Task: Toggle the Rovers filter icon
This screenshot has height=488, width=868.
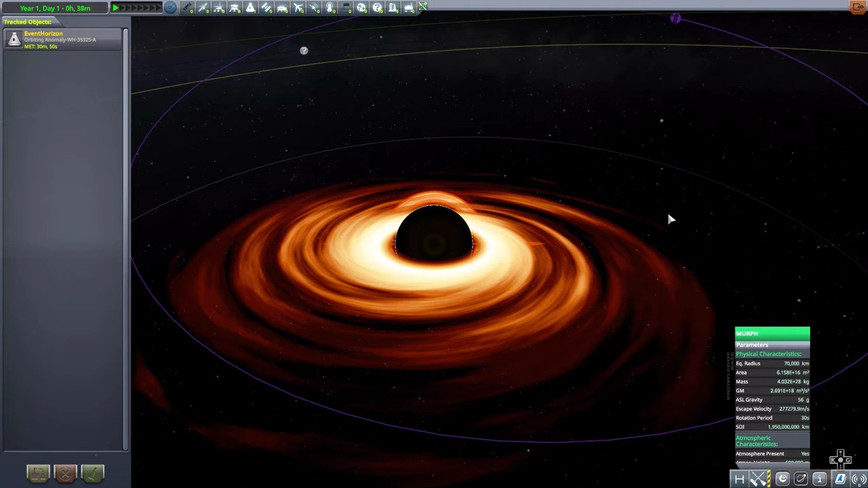Action: point(219,8)
